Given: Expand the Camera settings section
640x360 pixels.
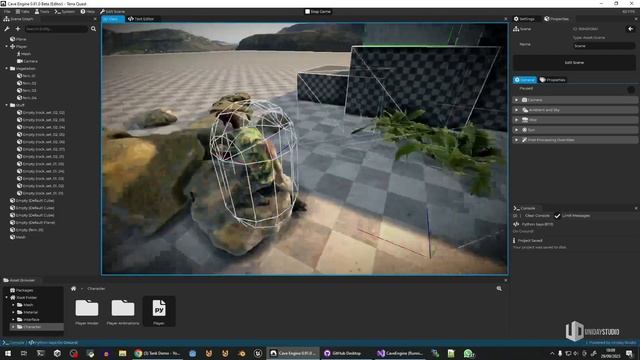Looking at the screenshot, I should [575, 100].
